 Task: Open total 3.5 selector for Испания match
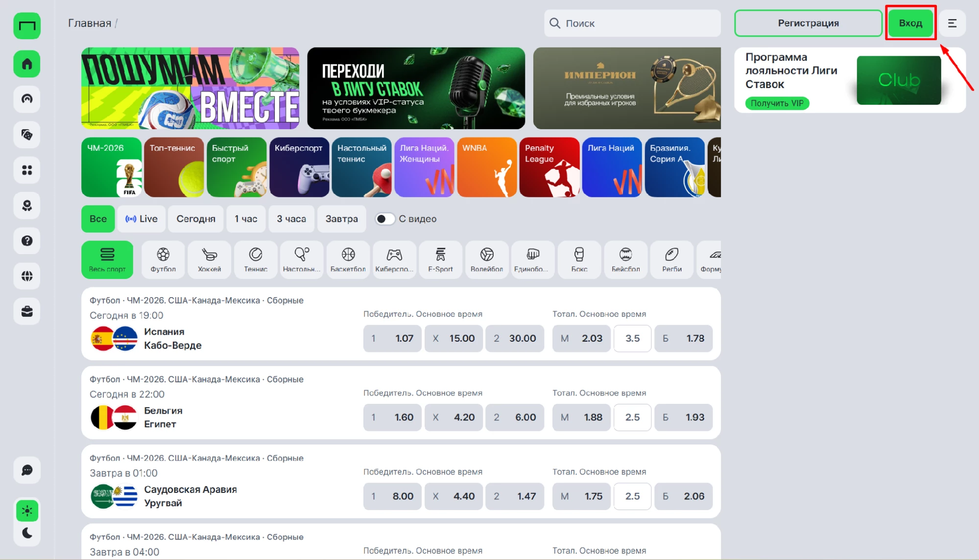click(632, 338)
